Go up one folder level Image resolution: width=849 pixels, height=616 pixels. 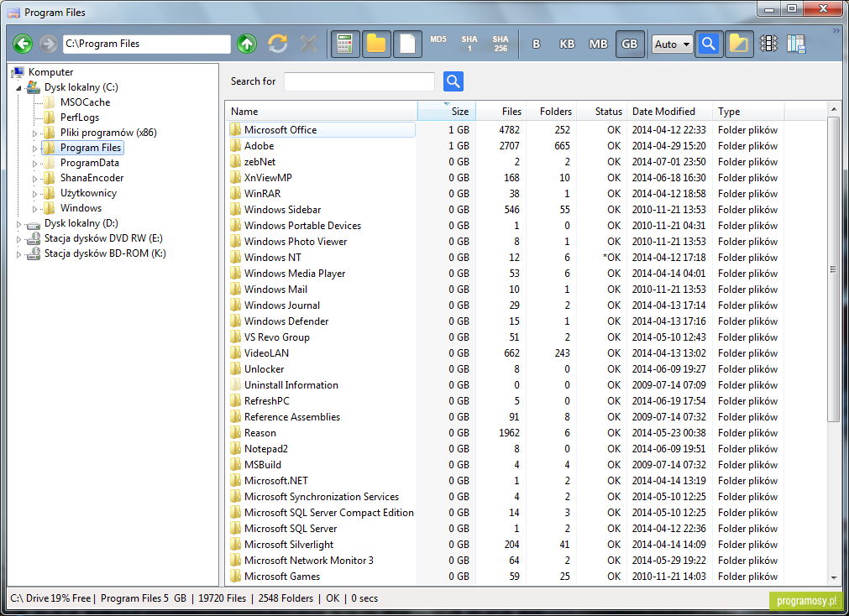coord(247,44)
